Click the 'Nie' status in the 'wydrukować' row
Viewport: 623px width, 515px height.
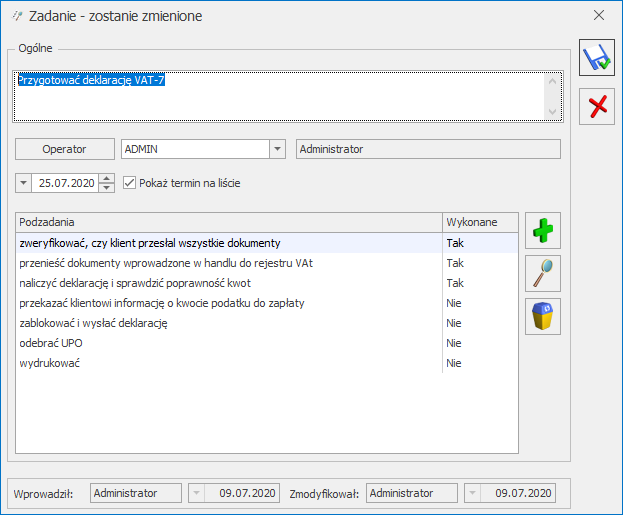click(x=454, y=363)
